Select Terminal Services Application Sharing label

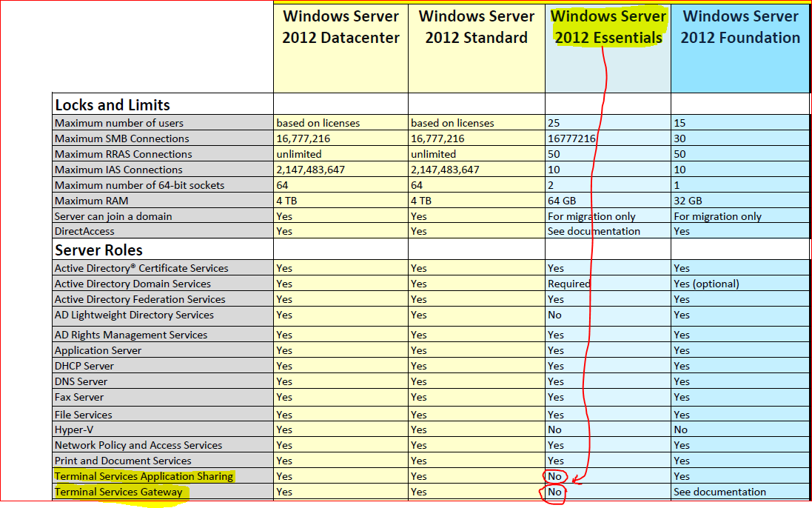[x=144, y=476]
